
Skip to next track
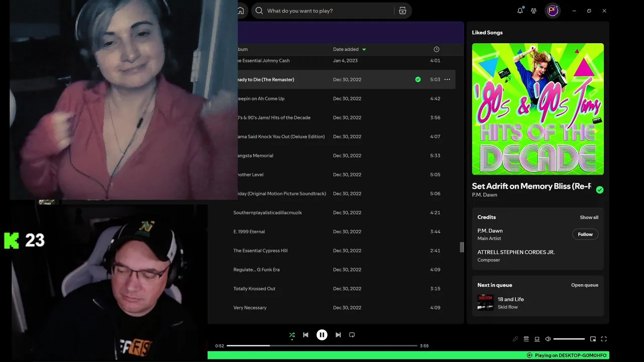(338, 335)
